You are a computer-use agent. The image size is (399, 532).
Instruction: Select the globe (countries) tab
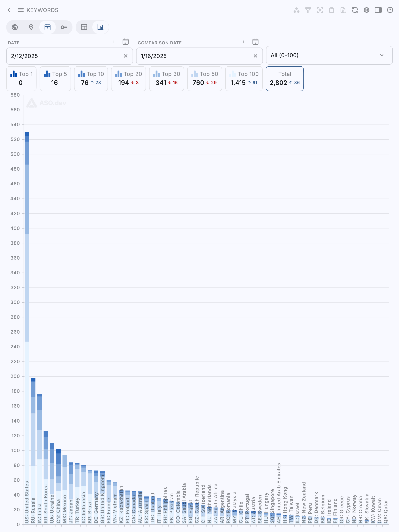(x=15, y=27)
